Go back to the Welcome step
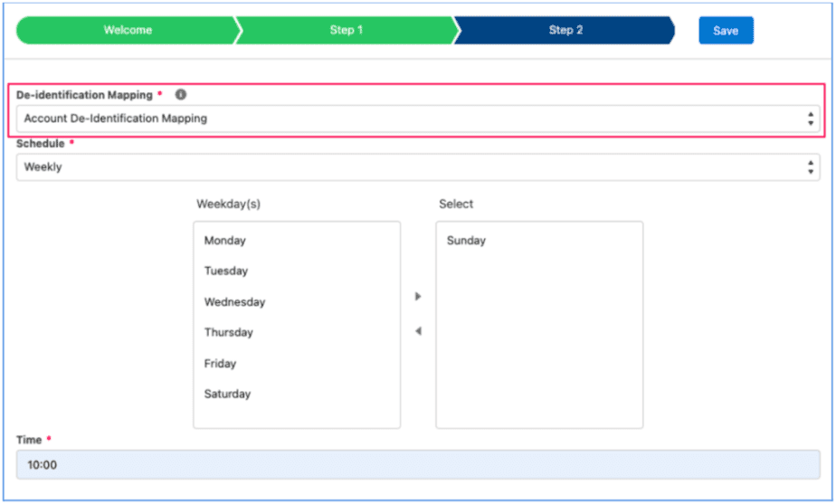Viewport: 836px width, 504px height. click(x=128, y=30)
